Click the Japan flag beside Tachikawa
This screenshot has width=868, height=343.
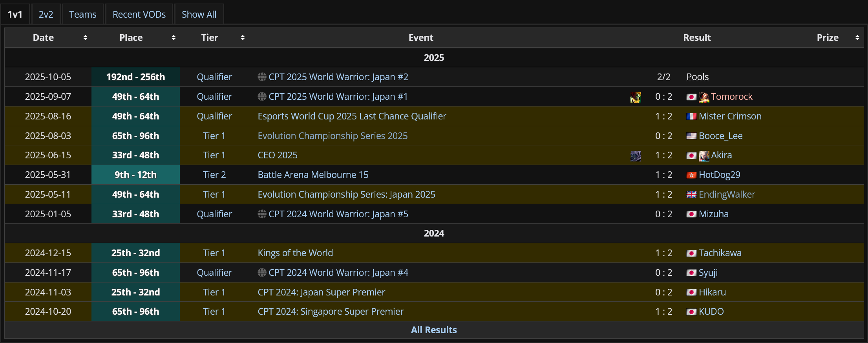point(691,253)
